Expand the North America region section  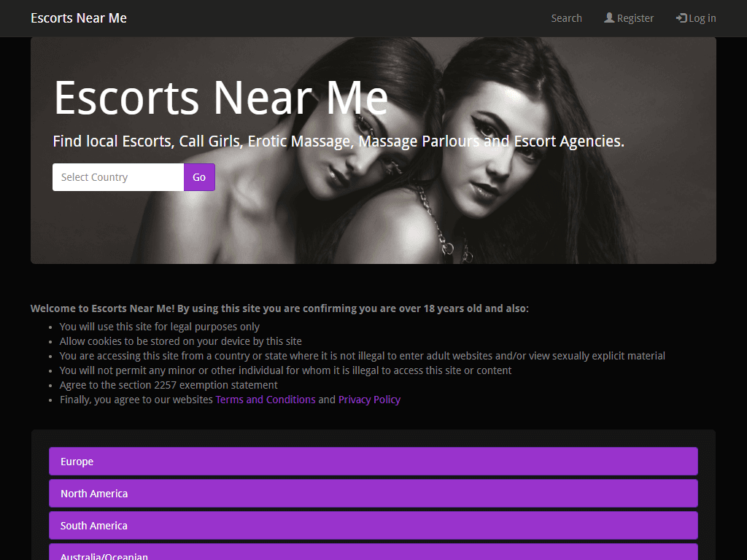(x=373, y=493)
